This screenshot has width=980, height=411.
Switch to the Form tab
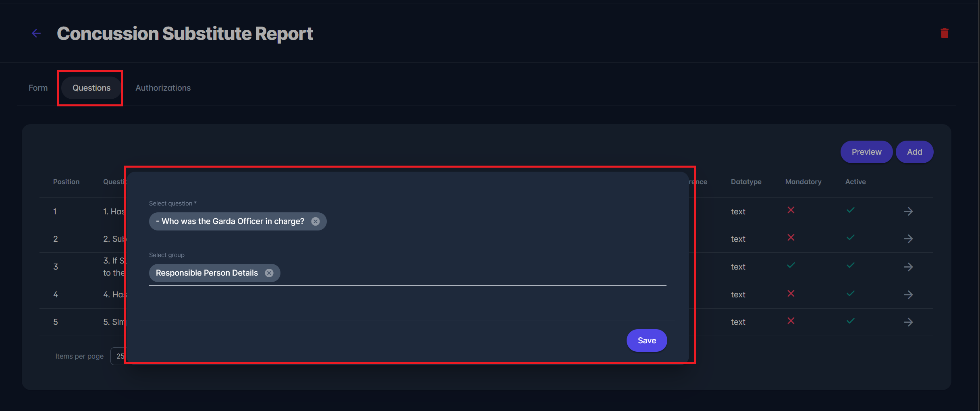[x=38, y=88]
